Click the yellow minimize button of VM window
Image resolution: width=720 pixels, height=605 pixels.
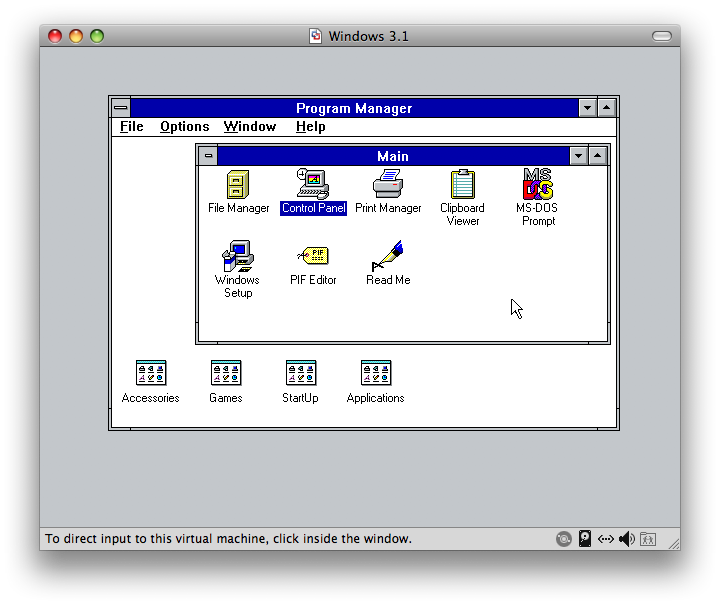click(x=76, y=36)
